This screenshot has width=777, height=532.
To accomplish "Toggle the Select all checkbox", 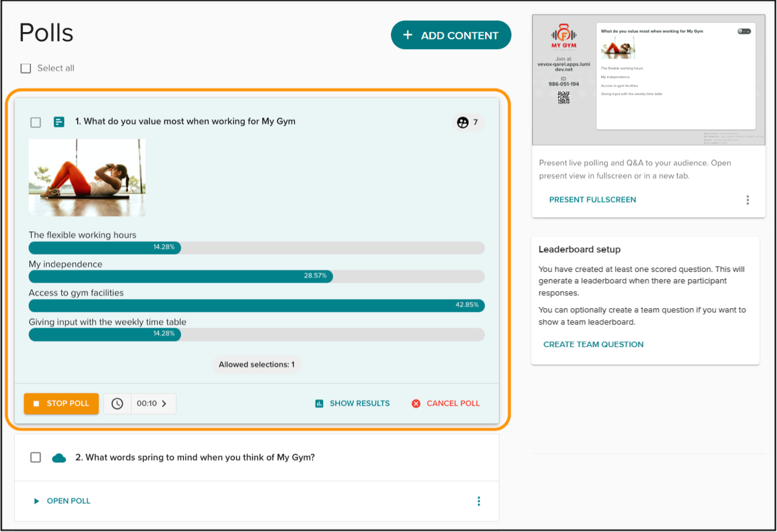I will [25, 69].
